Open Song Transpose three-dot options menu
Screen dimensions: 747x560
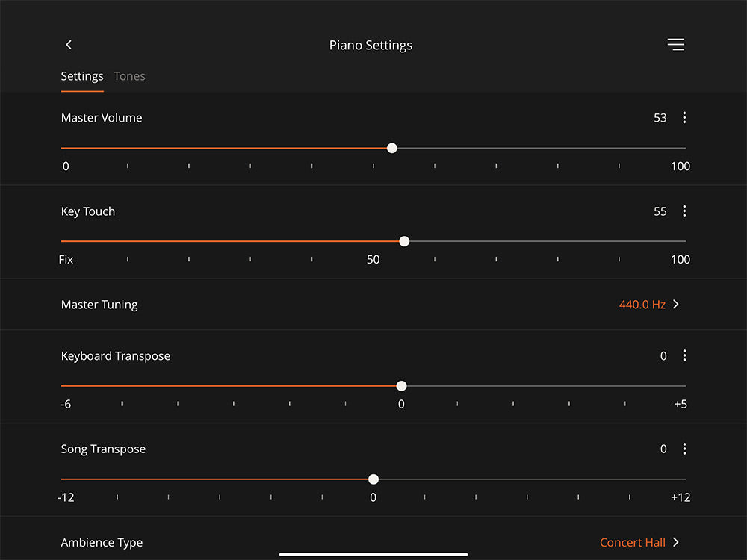click(x=684, y=449)
